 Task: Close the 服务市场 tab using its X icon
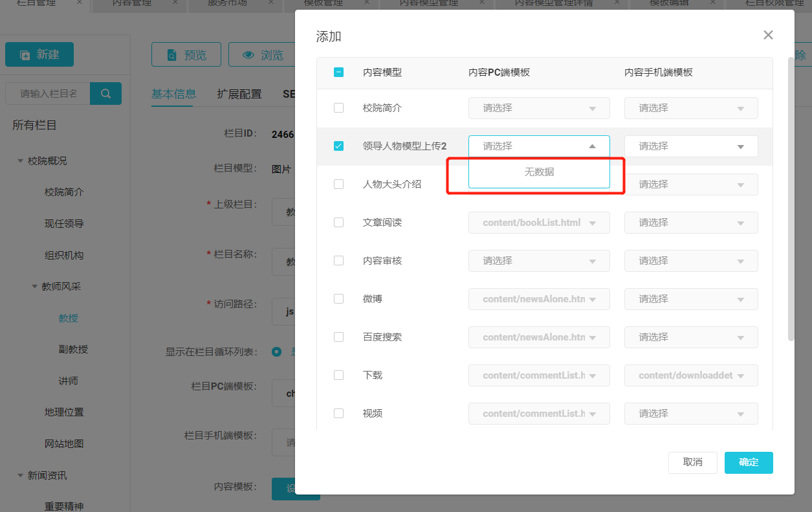point(271,2)
